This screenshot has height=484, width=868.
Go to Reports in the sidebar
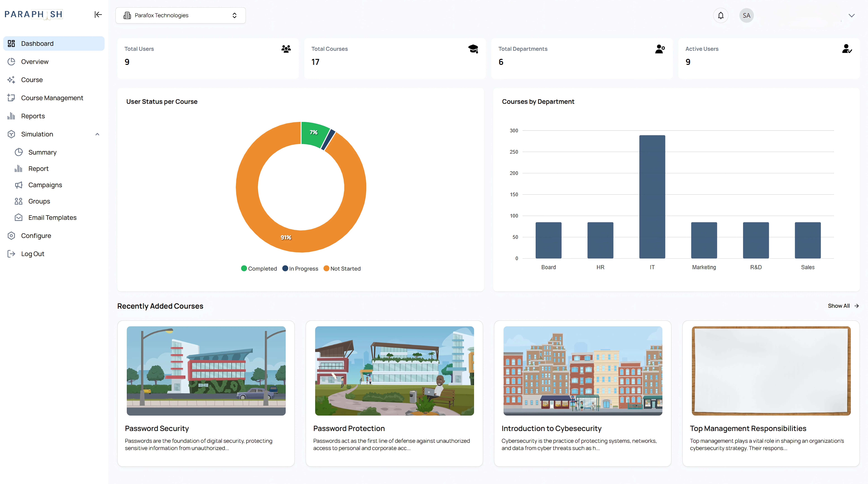point(33,116)
